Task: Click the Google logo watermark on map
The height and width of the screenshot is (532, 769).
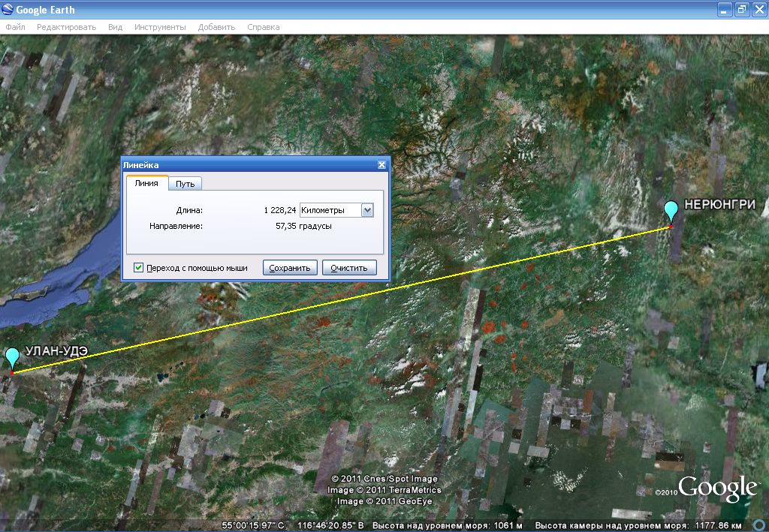Action: pyautogui.click(x=717, y=488)
